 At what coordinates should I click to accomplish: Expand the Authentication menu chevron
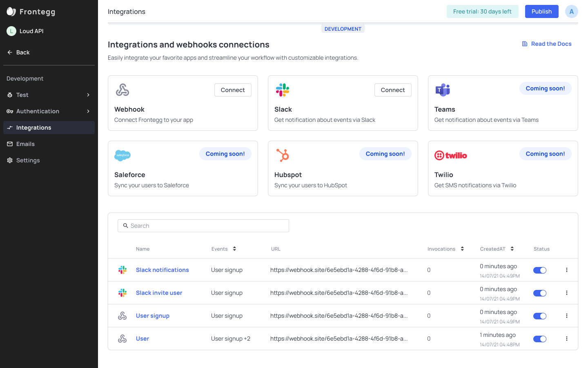click(x=88, y=111)
